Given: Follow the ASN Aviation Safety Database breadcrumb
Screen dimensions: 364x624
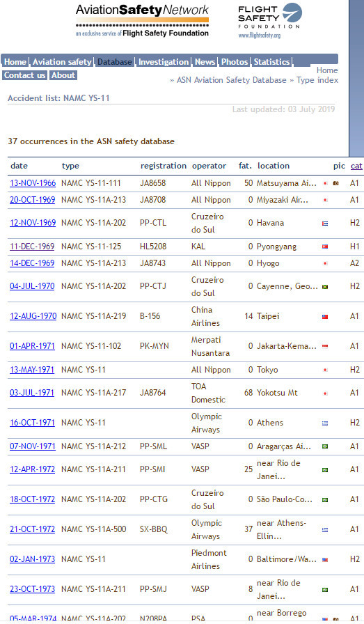Looking at the screenshot, I should pos(232,80).
